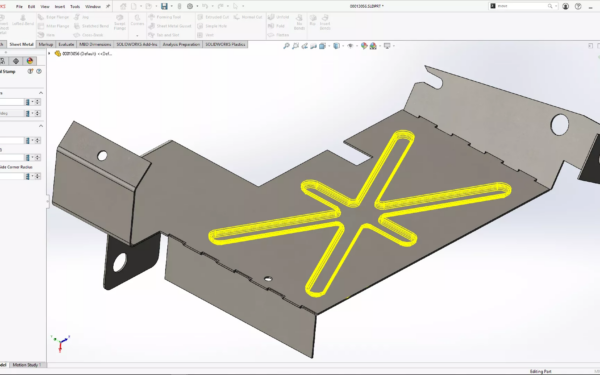Viewport: 600px width, 375px height.
Task: Click the Lofted-Bend tool
Action: click(23, 20)
